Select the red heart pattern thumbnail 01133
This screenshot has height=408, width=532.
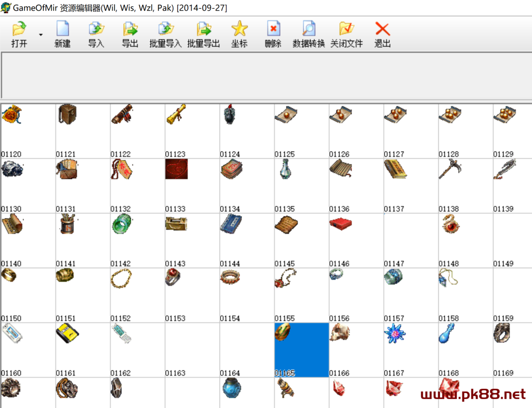click(192, 185)
